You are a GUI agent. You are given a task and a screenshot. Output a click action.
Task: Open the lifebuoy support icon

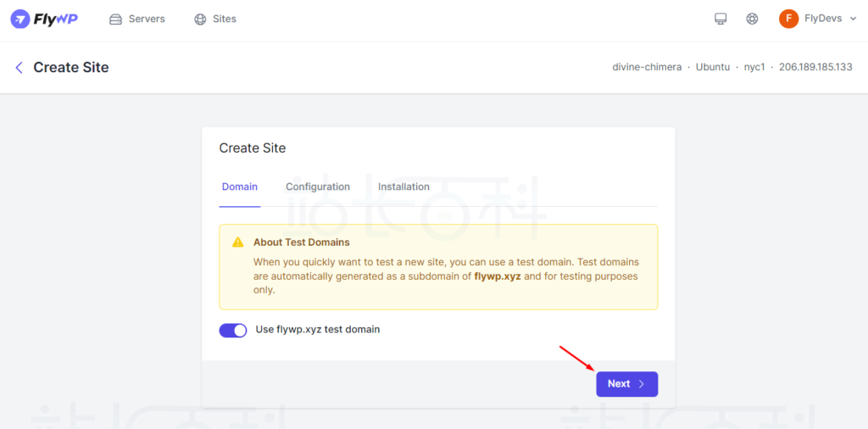click(x=752, y=19)
